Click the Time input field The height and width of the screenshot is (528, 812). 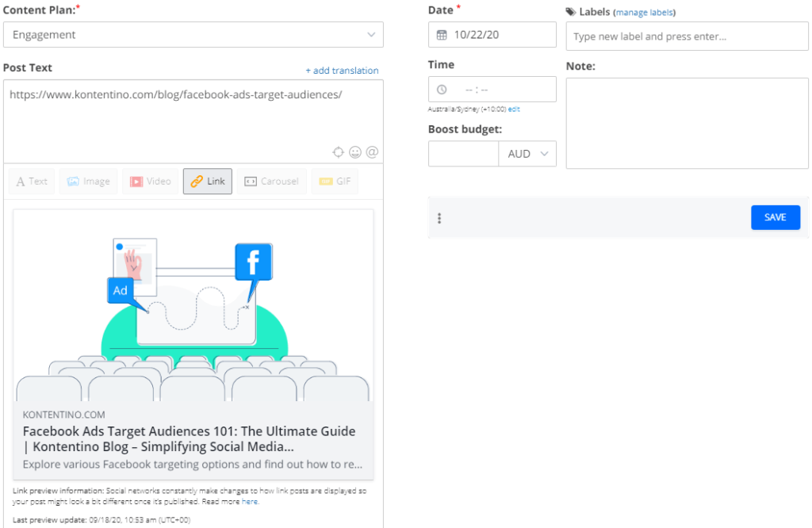coord(492,89)
